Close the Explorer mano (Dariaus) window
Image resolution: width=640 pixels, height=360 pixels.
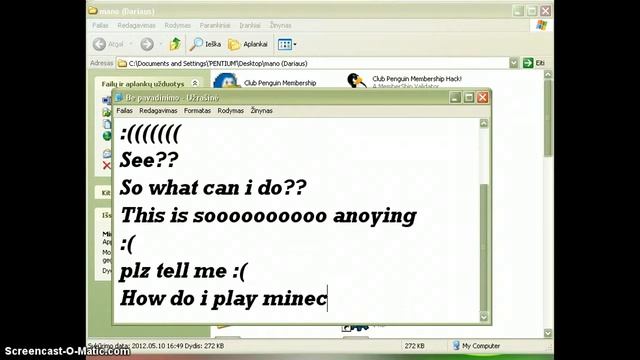pos(546,11)
